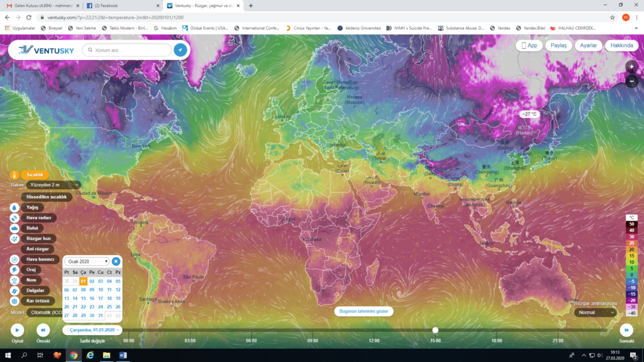Select the Yağış layer label
Screen dimensions: 644x362
[33, 207]
